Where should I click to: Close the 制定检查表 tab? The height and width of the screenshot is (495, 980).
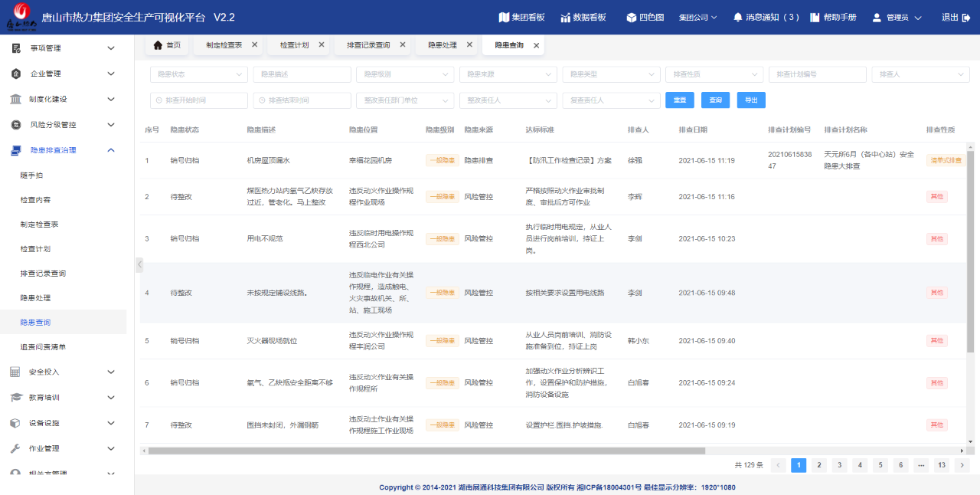click(254, 45)
